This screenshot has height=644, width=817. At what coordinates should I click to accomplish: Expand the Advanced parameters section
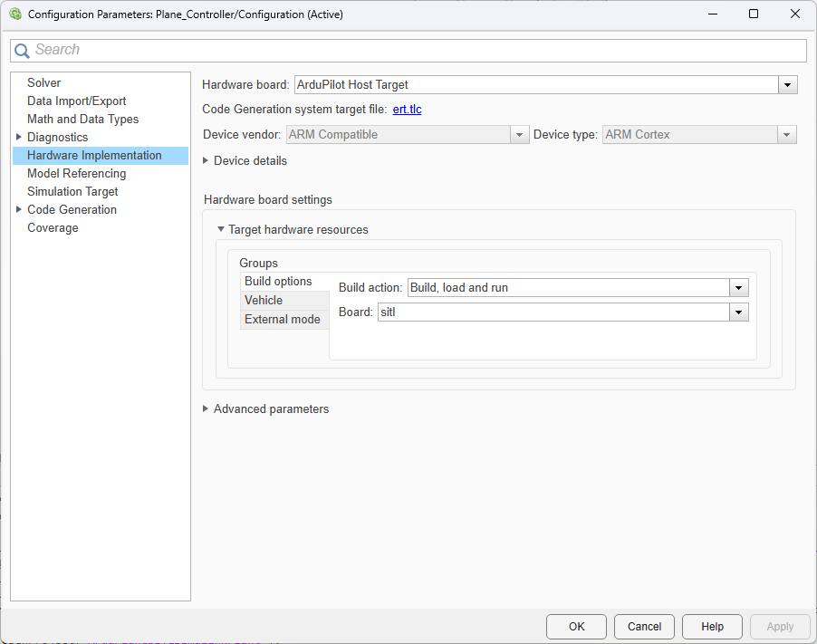click(x=206, y=409)
